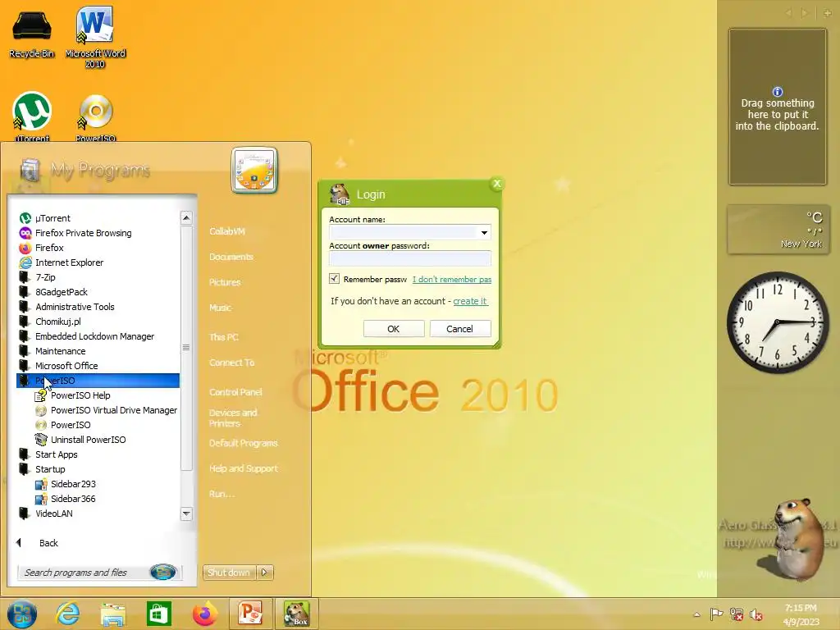This screenshot has height=630, width=840.
Task: Click I don't remember password link
Action: (x=452, y=280)
